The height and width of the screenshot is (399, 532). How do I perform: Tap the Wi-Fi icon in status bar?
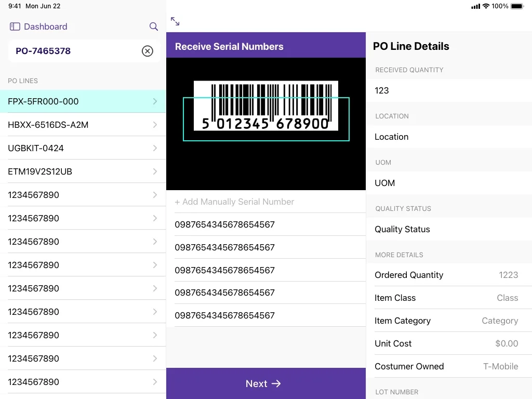pos(486,6)
